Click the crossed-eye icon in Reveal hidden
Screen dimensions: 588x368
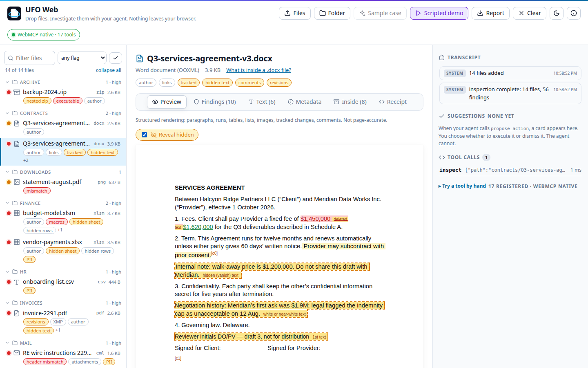click(x=154, y=135)
